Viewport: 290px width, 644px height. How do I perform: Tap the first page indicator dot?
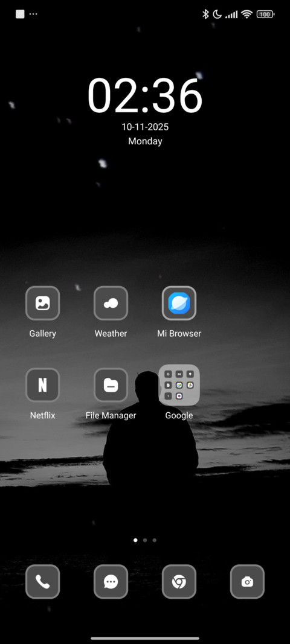pos(135,540)
